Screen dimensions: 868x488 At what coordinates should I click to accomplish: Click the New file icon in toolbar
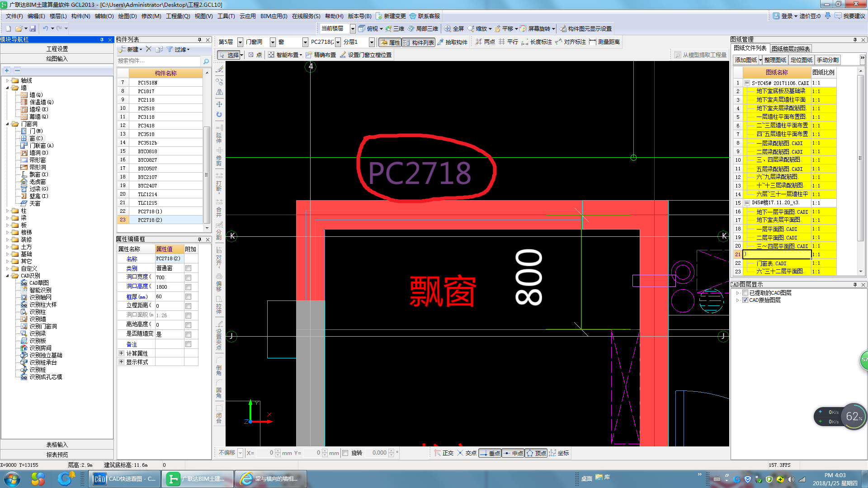click(x=8, y=28)
